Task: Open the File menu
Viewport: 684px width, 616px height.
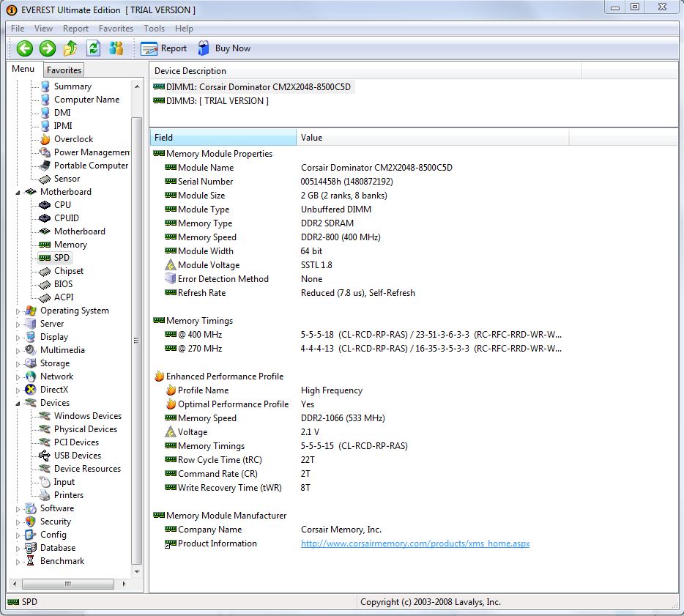Action: click(x=18, y=29)
